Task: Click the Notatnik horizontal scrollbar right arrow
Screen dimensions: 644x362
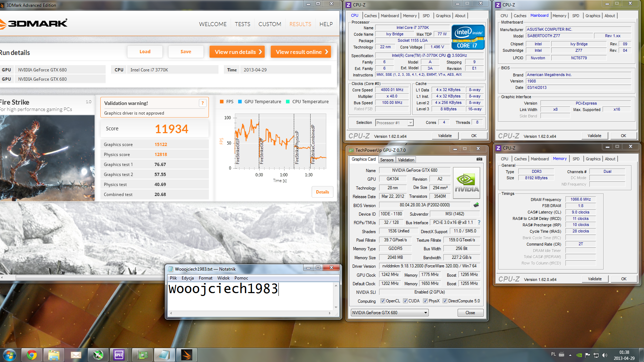Action: click(329, 313)
